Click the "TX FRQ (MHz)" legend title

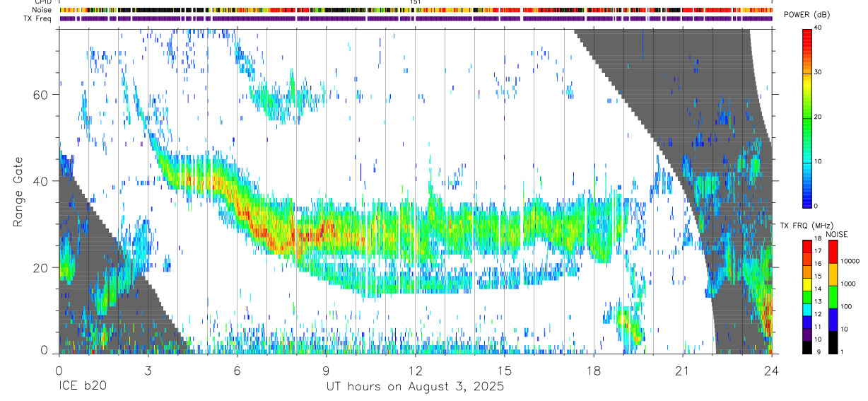(806, 226)
